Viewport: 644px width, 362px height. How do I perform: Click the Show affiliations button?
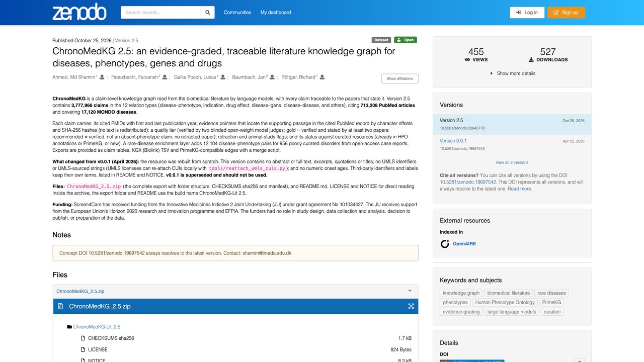pyautogui.click(x=400, y=78)
